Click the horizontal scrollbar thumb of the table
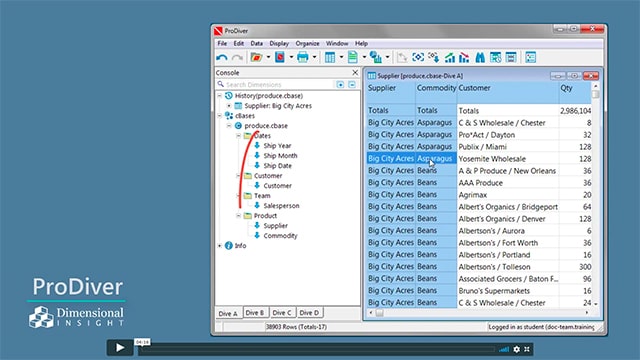 380,313
